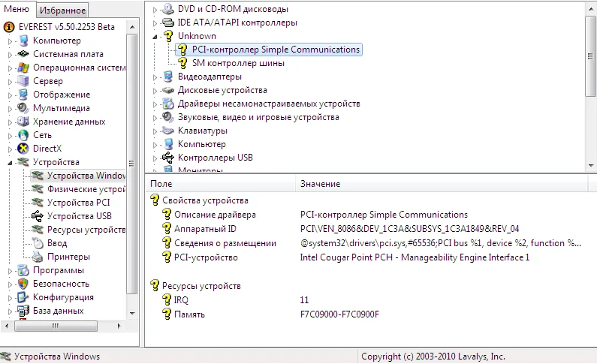Click the DirectX icon in sidebar

23,149
